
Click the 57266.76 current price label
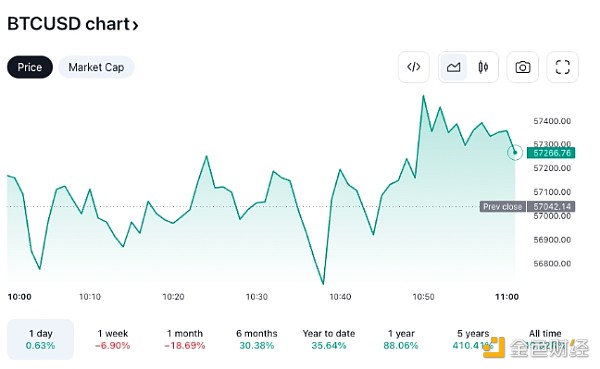(x=551, y=153)
